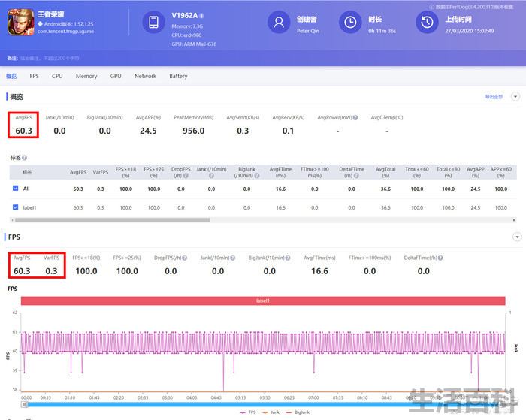Image resolution: width=526 pixels, height=420 pixels.
Task: Click the 导出全部 export link
Action: click(494, 97)
